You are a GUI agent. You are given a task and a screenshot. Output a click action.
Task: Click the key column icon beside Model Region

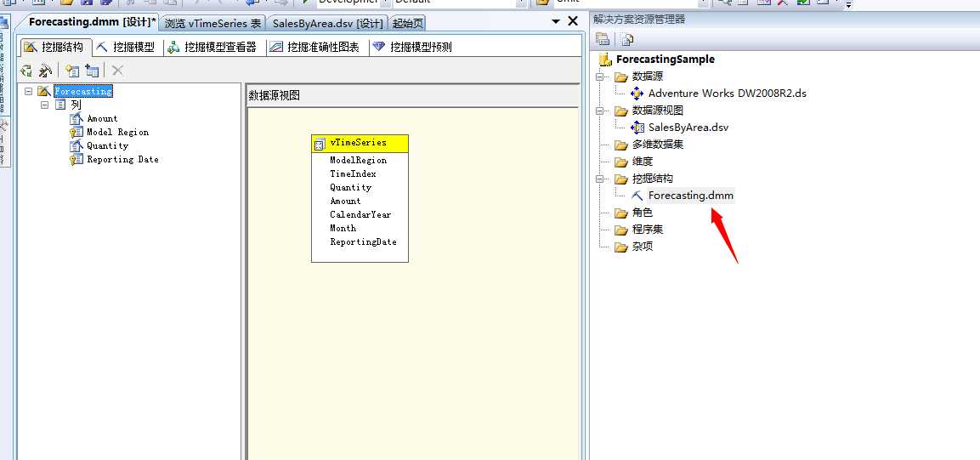click(x=76, y=132)
